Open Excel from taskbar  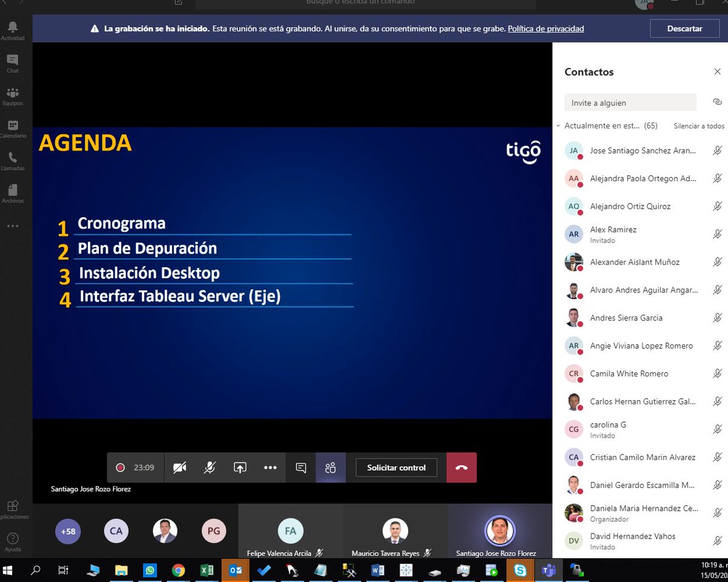click(206, 570)
